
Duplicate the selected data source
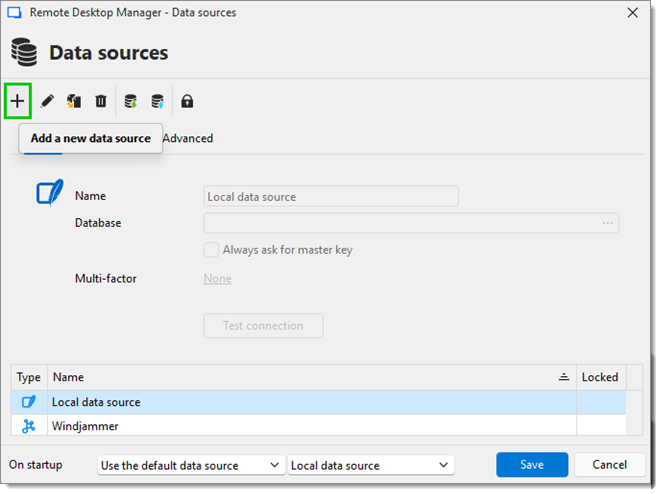(x=74, y=101)
